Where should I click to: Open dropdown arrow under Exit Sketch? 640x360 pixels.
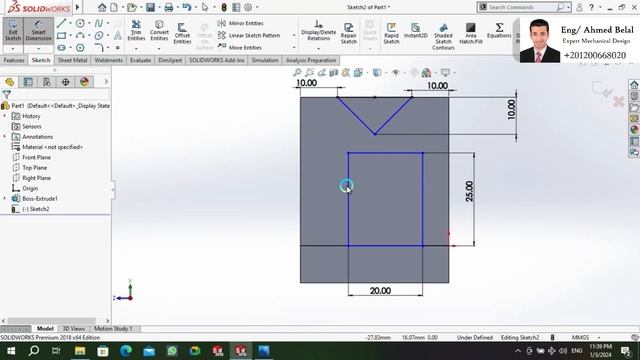click(13, 49)
